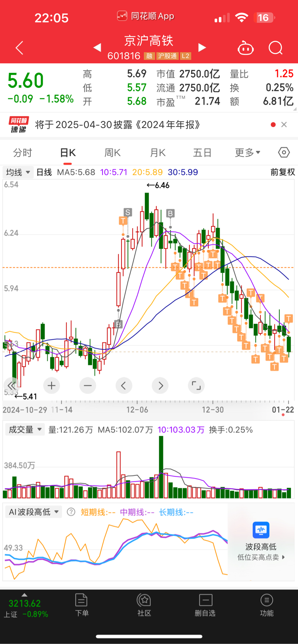
Task: Enter fullscreen chart mode
Action: tap(196, 386)
